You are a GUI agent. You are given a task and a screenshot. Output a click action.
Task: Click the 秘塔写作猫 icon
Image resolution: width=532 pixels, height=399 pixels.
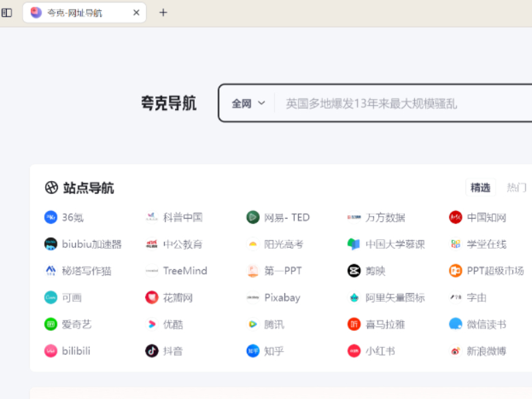[51, 271]
